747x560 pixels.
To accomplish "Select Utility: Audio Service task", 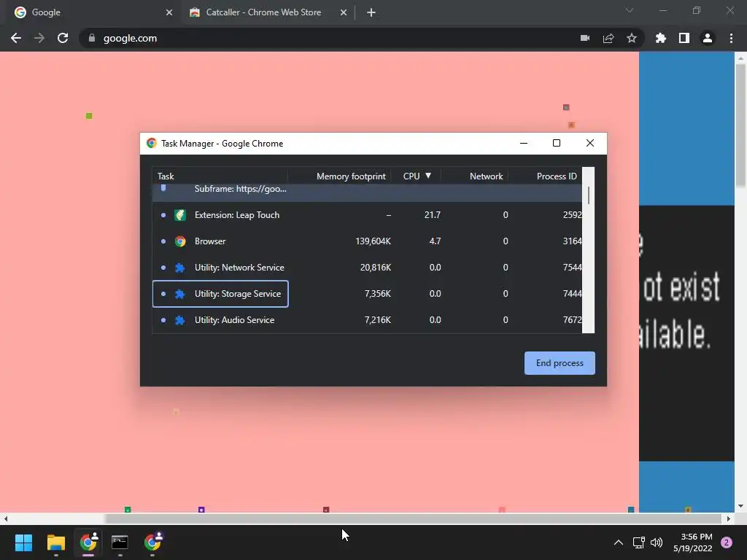I will click(x=367, y=319).
